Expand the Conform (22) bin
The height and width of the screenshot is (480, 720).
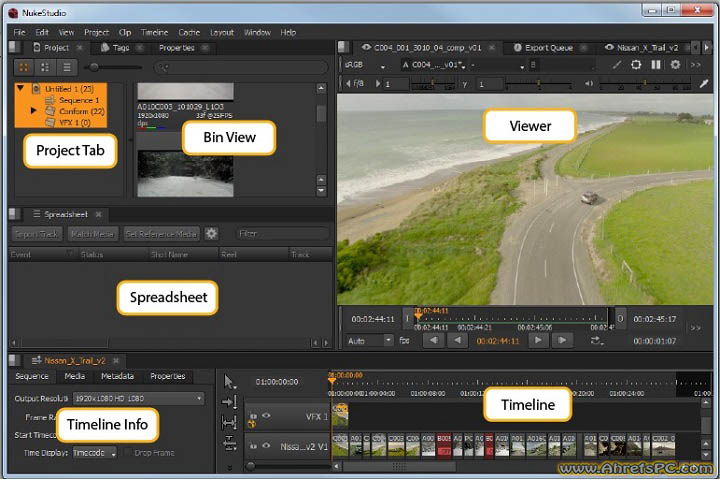click(x=33, y=110)
